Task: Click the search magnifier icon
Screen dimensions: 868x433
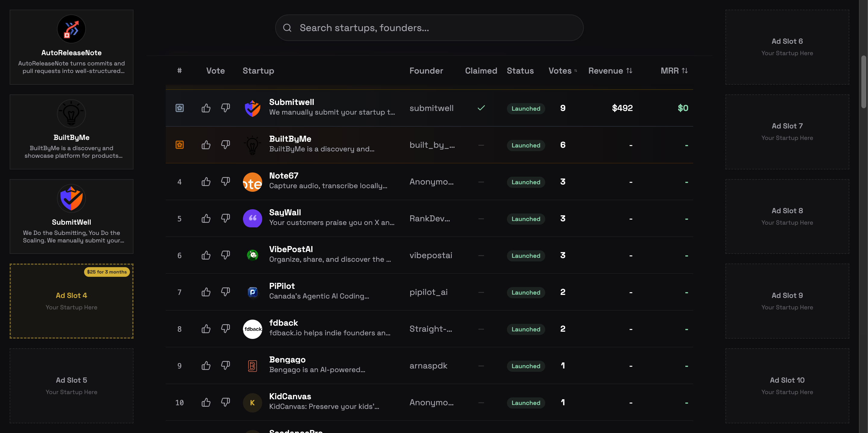Action: (287, 27)
